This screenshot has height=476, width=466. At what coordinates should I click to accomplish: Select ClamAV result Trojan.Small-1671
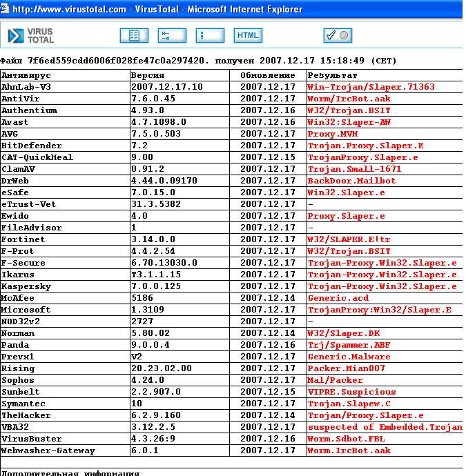(x=354, y=169)
